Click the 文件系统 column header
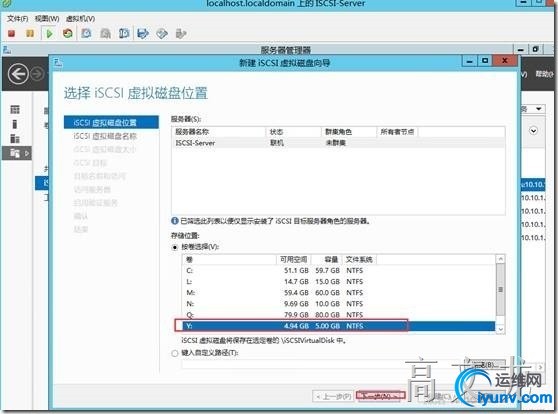 (x=359, y=260)
